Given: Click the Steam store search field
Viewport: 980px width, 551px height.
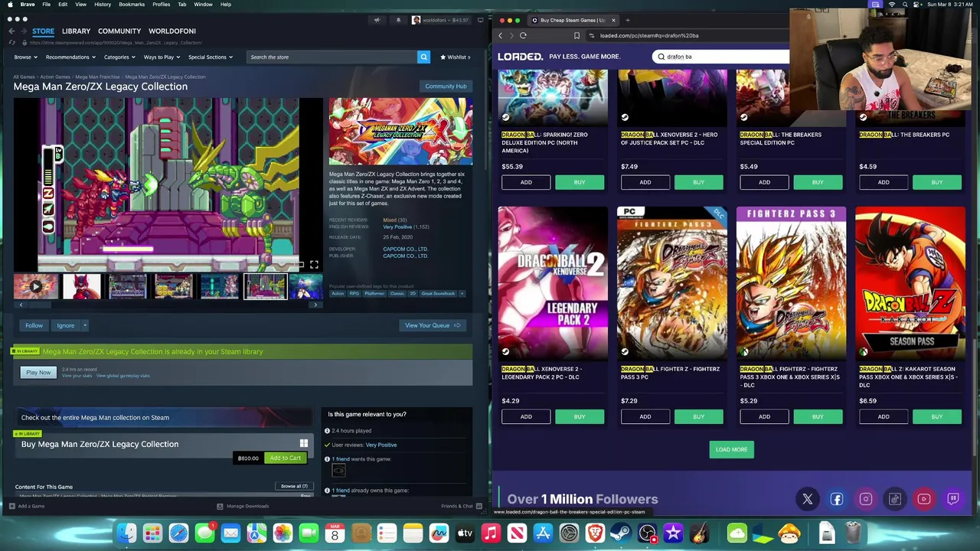Looking at the screenshot, I should tap(332, 57).
